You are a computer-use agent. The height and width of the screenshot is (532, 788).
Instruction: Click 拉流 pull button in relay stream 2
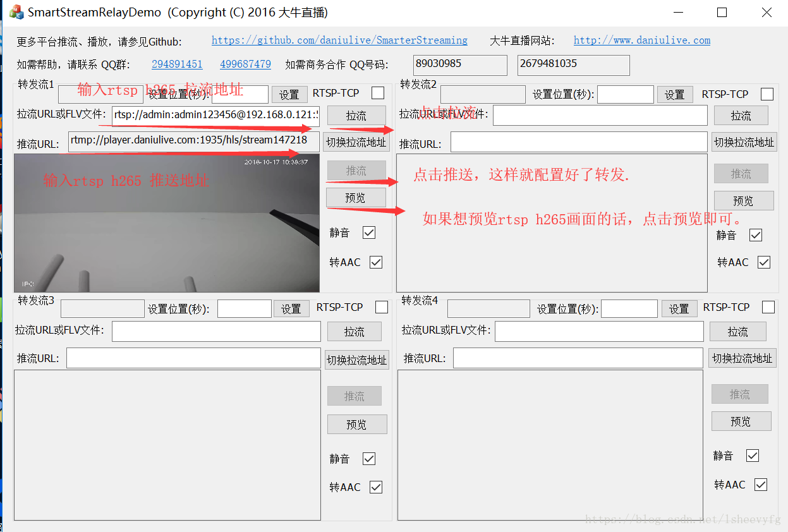[x=741, y=116]
